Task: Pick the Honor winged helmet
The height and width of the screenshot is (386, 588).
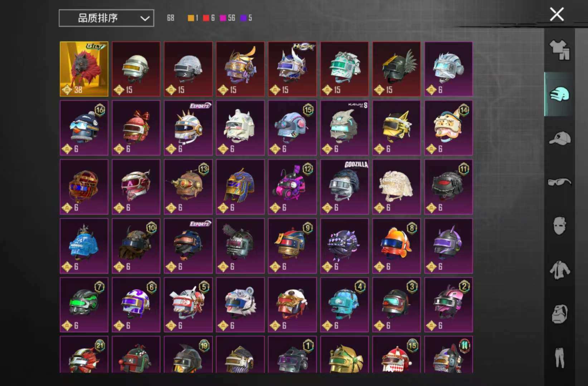Action: click(292, 69)
